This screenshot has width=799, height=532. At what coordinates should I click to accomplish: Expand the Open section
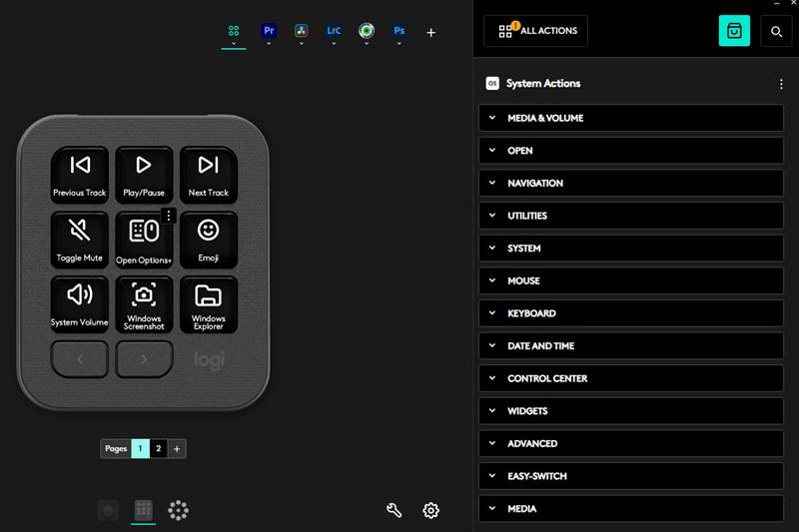(x=631, y=151)
